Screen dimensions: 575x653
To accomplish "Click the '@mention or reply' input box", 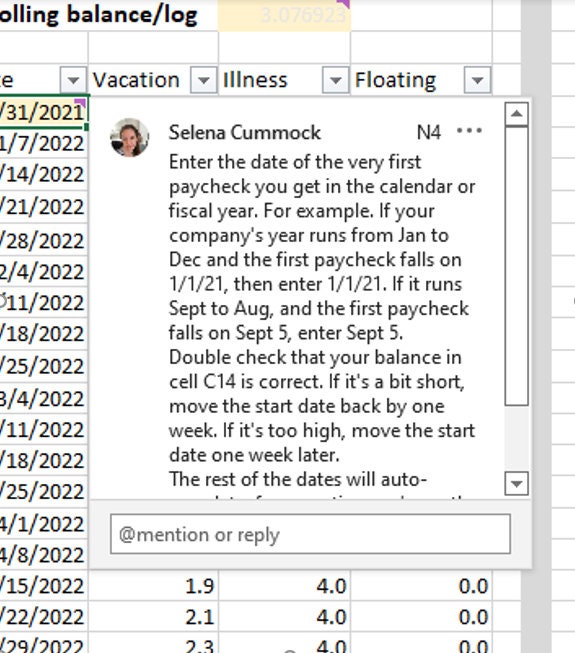I will click(x=310, y=534).
